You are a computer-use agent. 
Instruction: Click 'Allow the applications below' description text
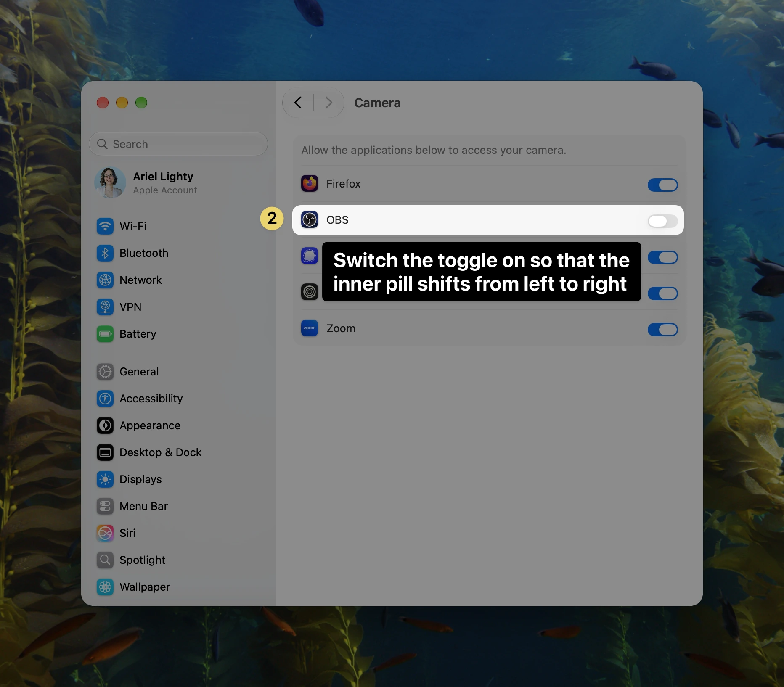[434, 150]
